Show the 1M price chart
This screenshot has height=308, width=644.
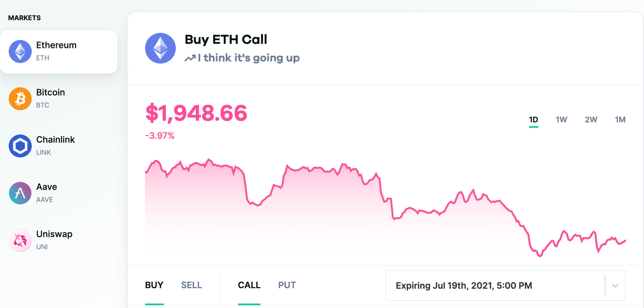click(620, 120)
